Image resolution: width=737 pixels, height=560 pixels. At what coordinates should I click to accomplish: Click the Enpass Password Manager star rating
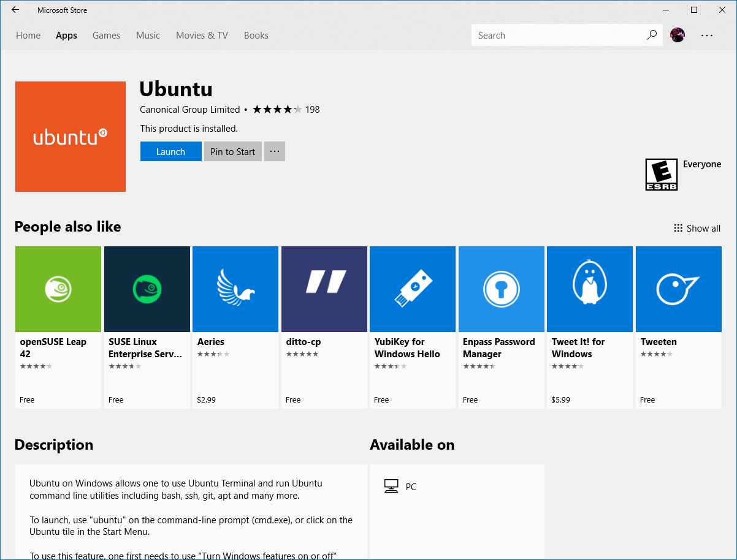click(x=479, y=366)
